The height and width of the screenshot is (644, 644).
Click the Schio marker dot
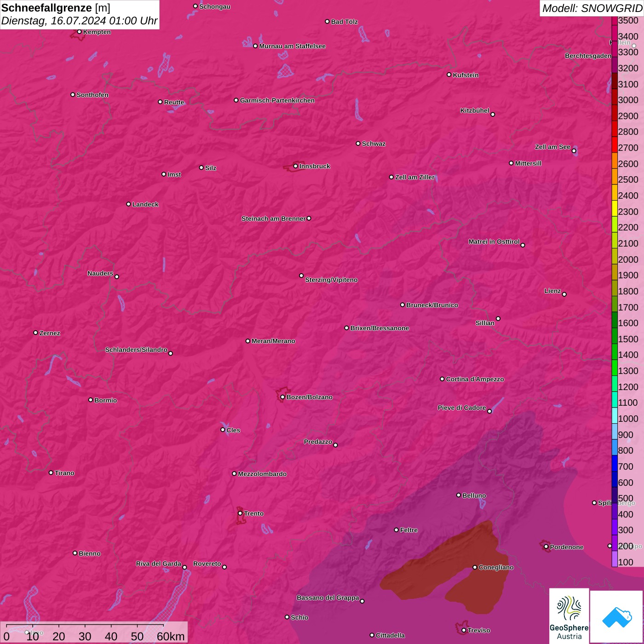(x=287, y=617)
